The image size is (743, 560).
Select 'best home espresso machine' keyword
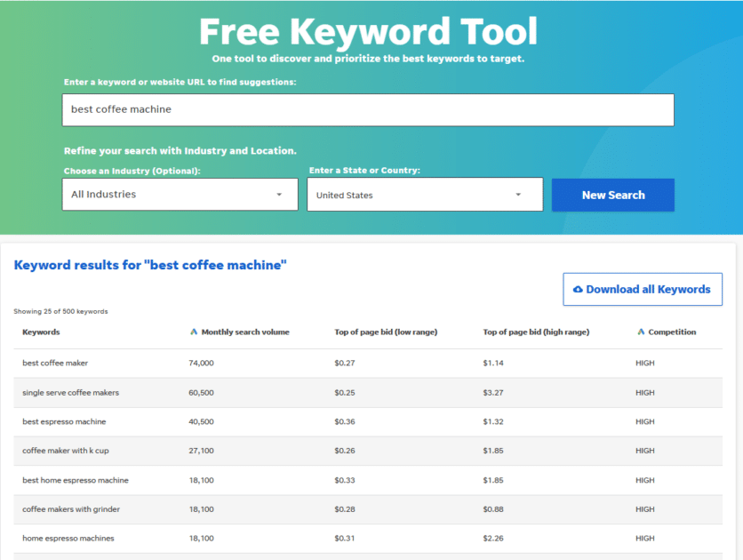point(76,480)
